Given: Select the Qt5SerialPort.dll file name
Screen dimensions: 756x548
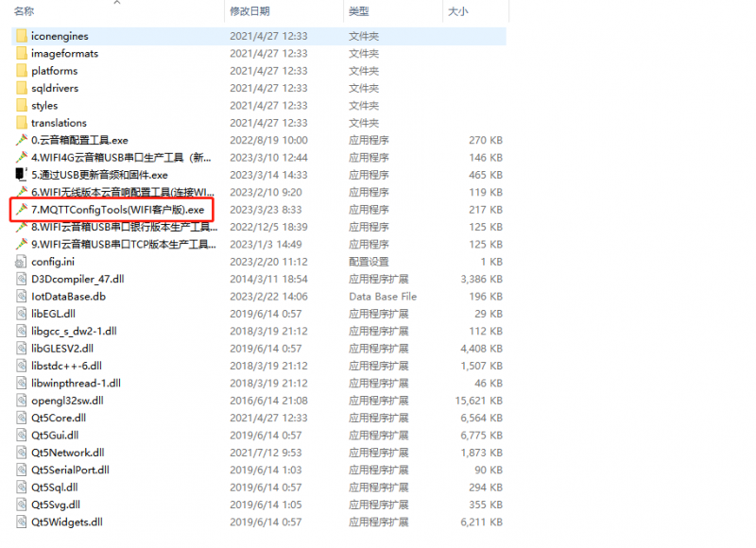Looking at the screenshot, I should [70, 470].
